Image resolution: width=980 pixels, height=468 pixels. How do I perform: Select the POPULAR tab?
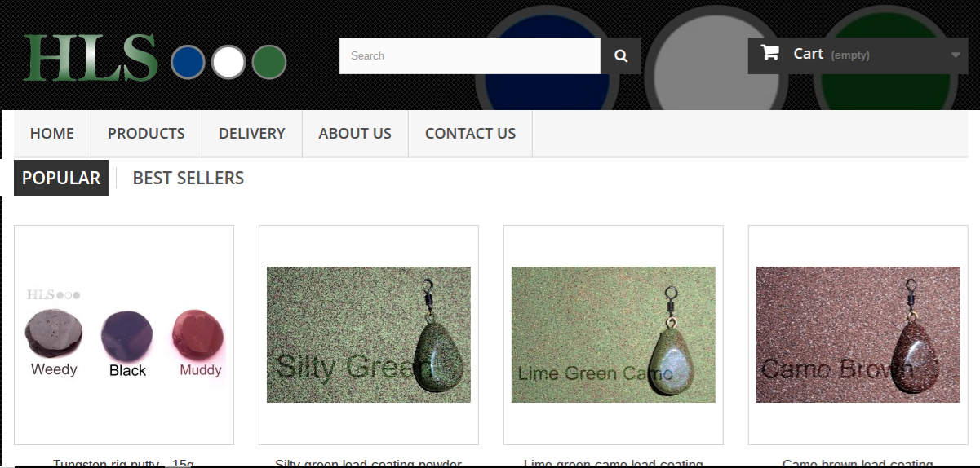pos(61,178)
